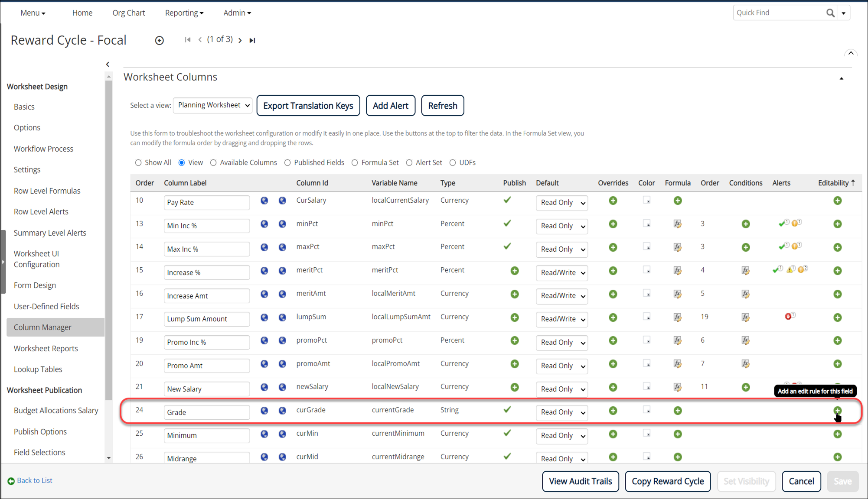Open the color picker for the Increase Amt row
Screen dimensions: 868x499
647,293
